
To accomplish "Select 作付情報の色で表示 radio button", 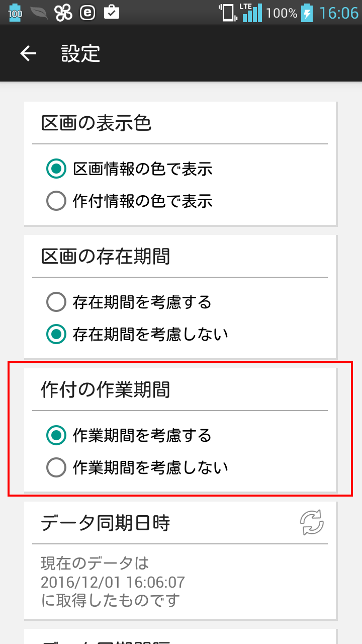I will (x=56, y=201).
